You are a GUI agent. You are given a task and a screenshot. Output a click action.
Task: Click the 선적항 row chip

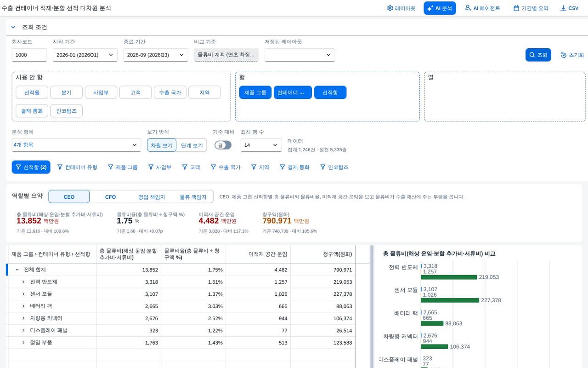tap(330, 92)
